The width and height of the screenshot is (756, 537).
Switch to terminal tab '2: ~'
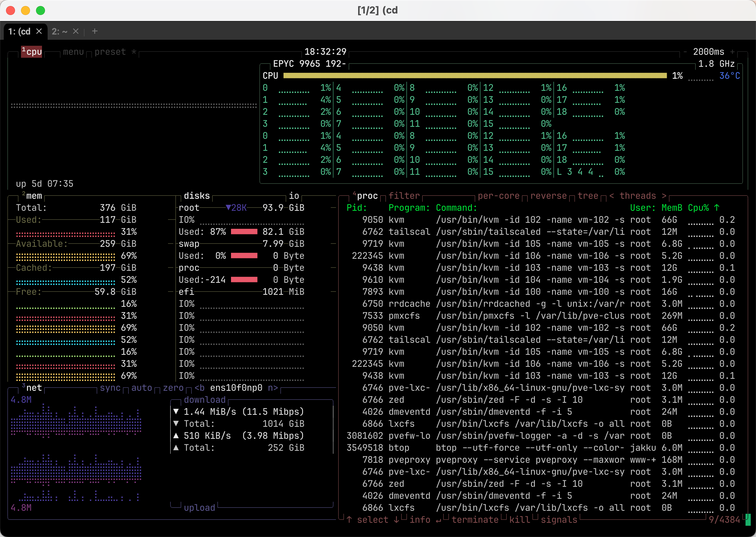point(60,31)
